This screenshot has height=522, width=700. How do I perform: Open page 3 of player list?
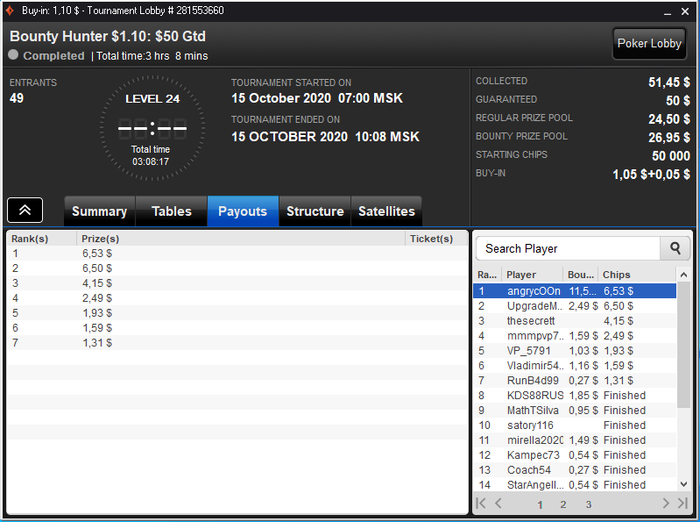point(588,505)
